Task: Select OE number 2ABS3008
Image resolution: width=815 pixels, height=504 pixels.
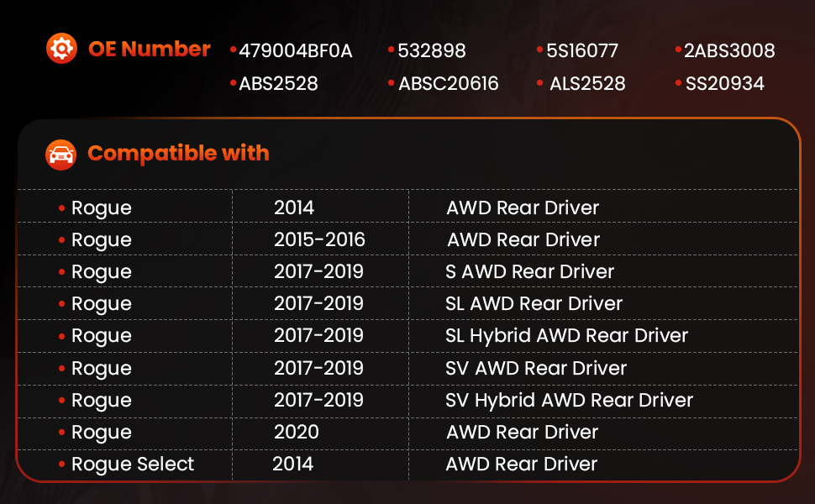Action: pyautogui.click(x=729, y=51)
